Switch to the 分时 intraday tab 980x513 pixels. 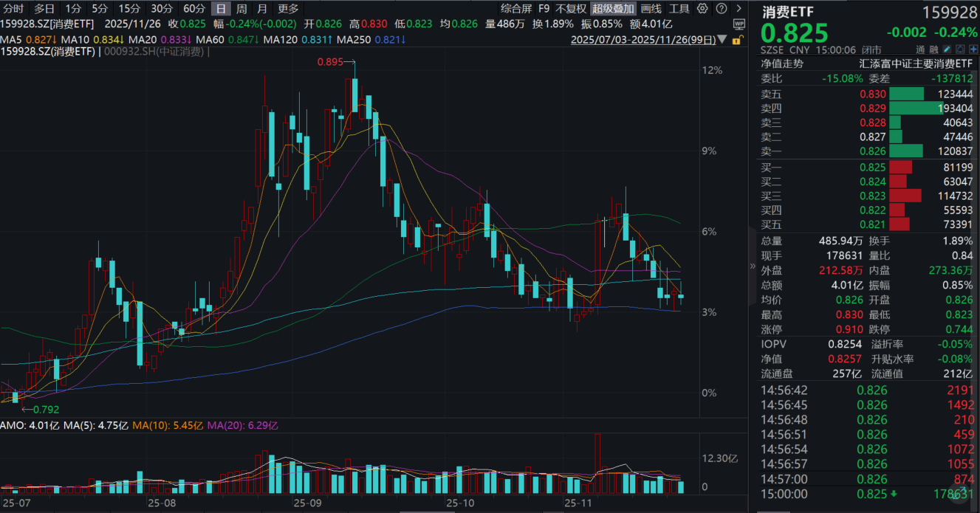pyautogui.click(x=13, y=9)
